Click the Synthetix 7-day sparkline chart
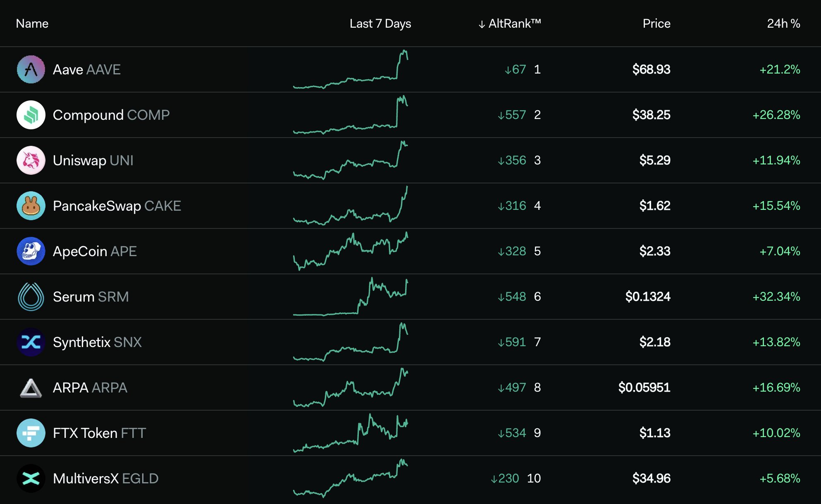Viewport: 821px width, 504px height. pos(351,342)
